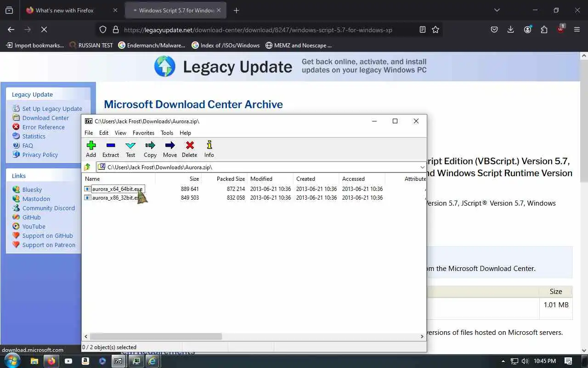Expand the 7-Zip address path dropdown
This screenshot has height=368, width=588.
(422, 167)
